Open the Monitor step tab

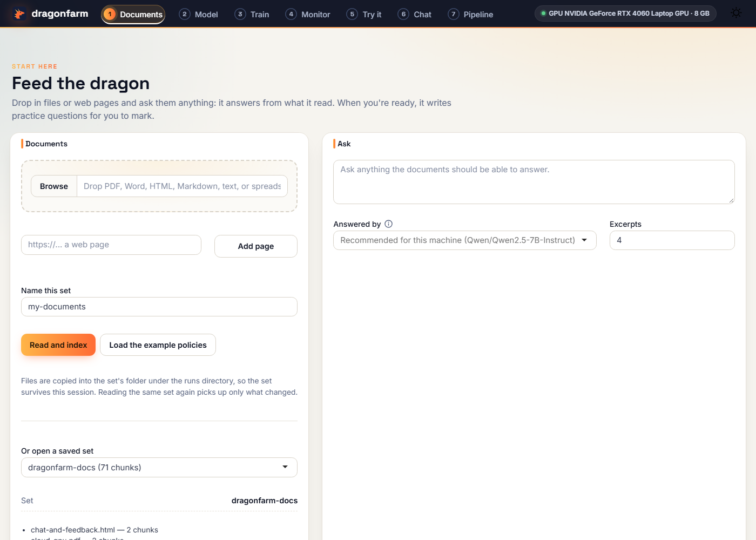[308, 14]
